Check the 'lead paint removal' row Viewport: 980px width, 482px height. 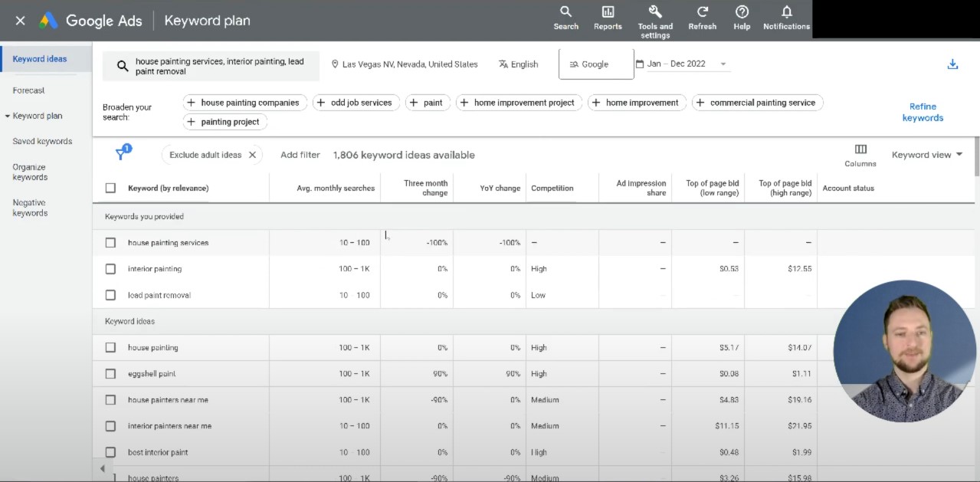pyautogui.click(x=110, y=295)
